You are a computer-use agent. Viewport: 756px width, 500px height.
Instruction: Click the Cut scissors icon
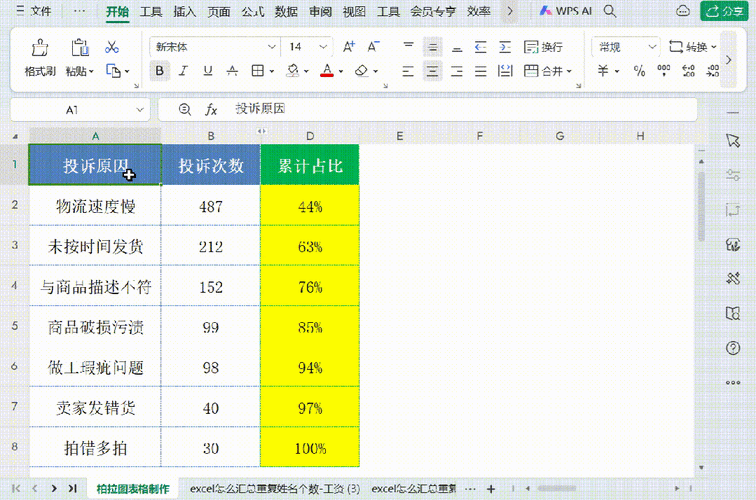point(112,47)
